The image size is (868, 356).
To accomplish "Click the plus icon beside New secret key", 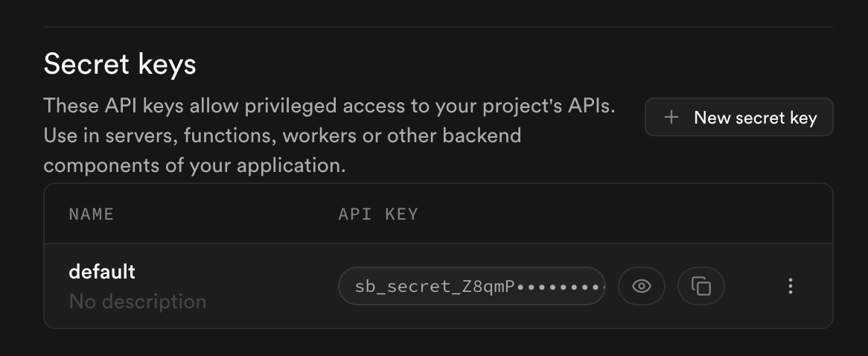I will [671, 118].
